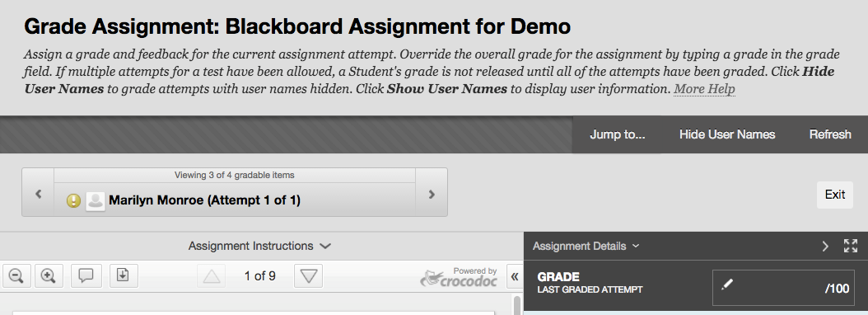
Task: Click the yellow needs-grading status icon
Action: pyautogui.click(x=73, y=200)
